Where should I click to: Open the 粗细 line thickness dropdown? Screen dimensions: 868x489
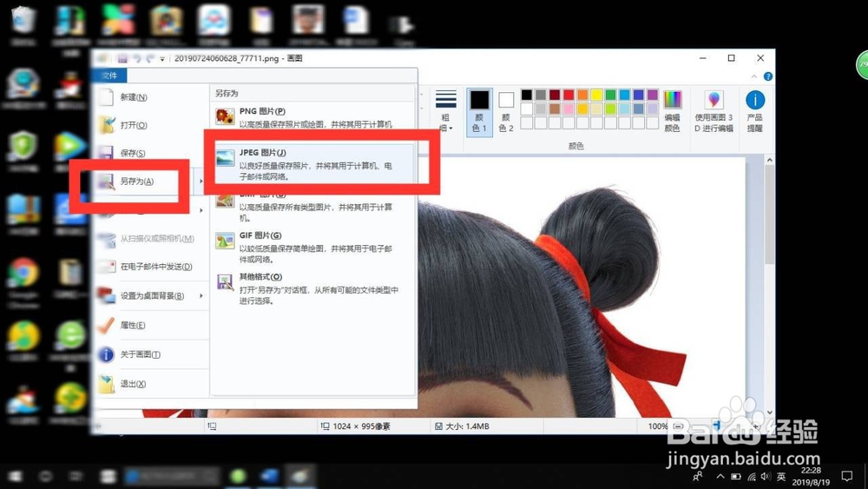(x=445, y=111)
